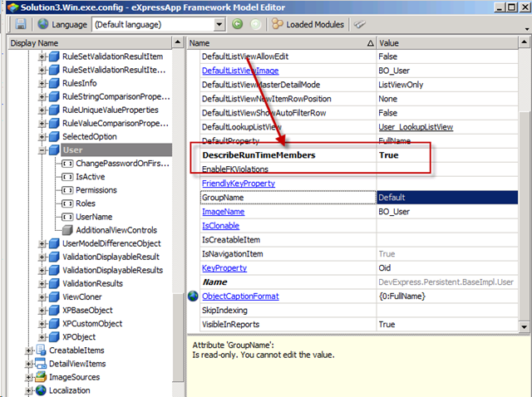Open the ImageName property link
Image resolution: width=532 pixels, height=397 pixels.
(x=224, y=212)
